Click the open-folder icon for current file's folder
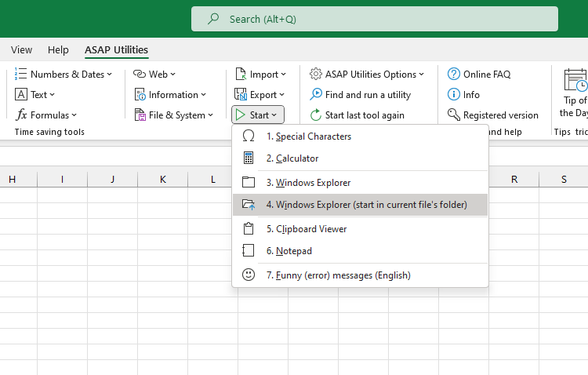 pos(249,205)
